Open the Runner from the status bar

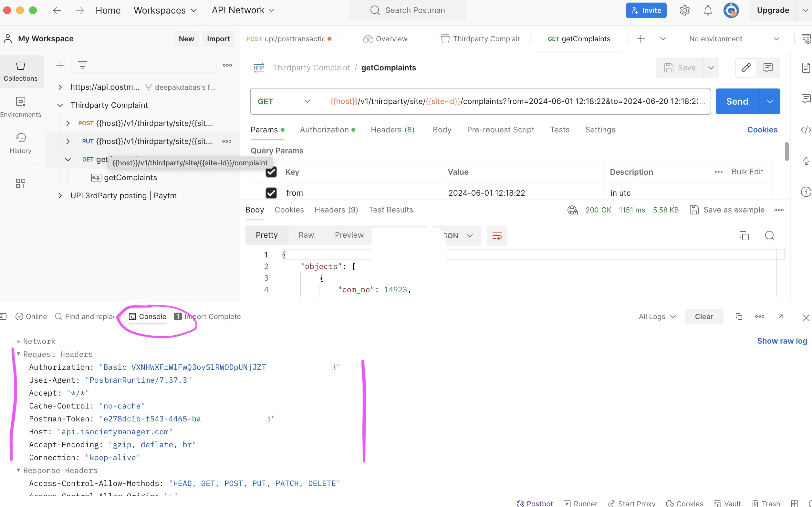tap(580, 503)
